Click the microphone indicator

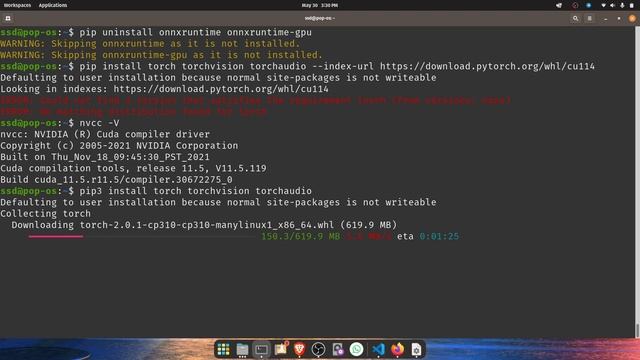pos(622,5)
